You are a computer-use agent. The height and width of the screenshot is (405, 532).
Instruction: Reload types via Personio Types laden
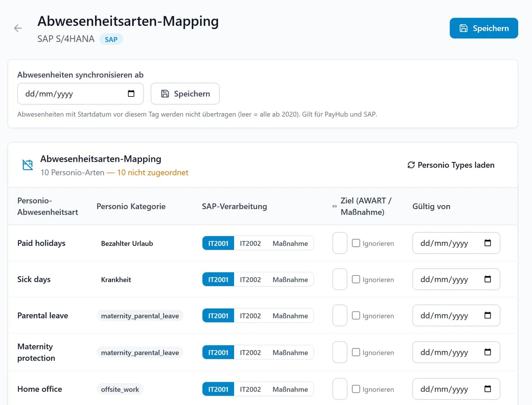[x=451, y=165]
